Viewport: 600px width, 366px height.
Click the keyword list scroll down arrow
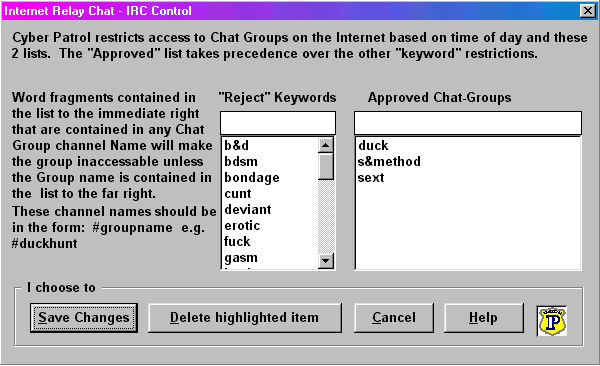326,261
